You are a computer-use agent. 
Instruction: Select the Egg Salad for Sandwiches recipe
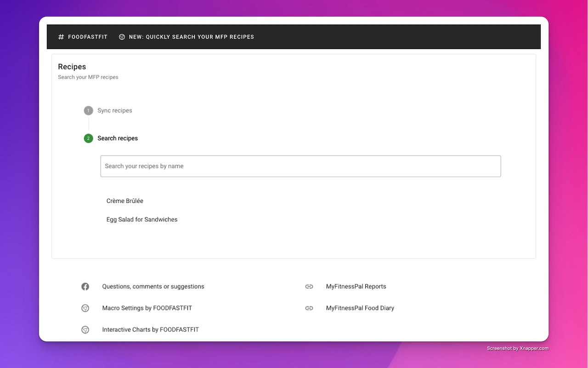(x=142, y=219)
